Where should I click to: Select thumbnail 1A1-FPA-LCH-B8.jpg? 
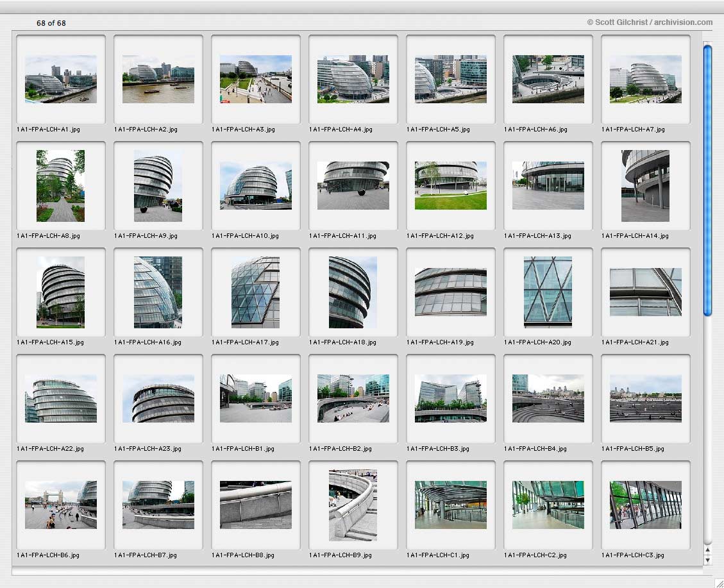pyautogui.click(x=256, y=505)
